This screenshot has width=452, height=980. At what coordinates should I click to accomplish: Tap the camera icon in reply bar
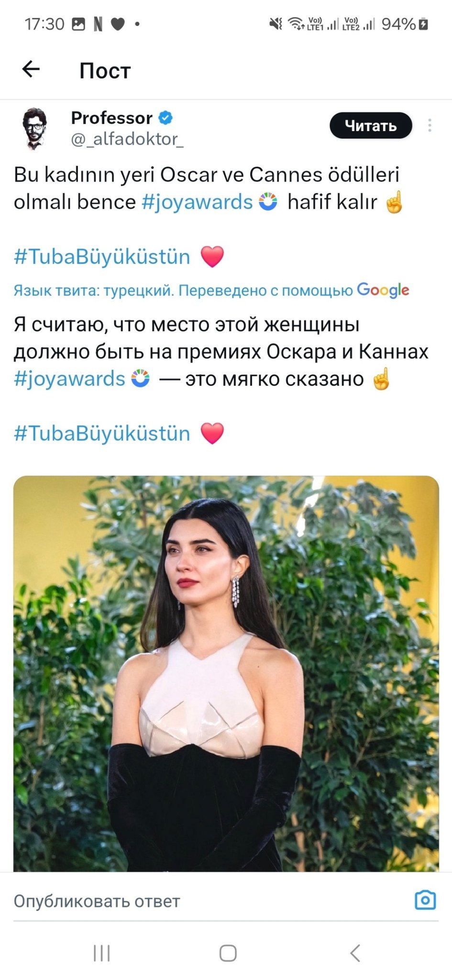425,900
